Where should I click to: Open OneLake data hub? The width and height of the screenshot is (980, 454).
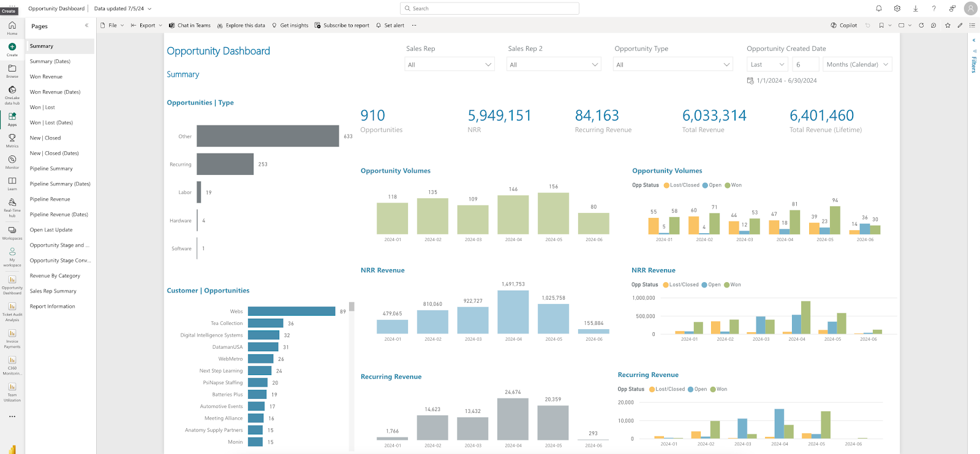[x=12, y=95]
